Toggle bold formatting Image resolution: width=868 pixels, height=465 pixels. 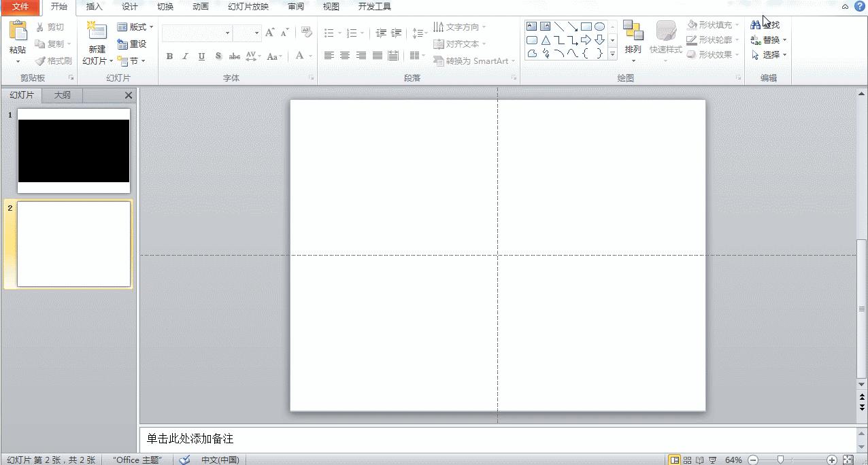(x=169, y=56)
